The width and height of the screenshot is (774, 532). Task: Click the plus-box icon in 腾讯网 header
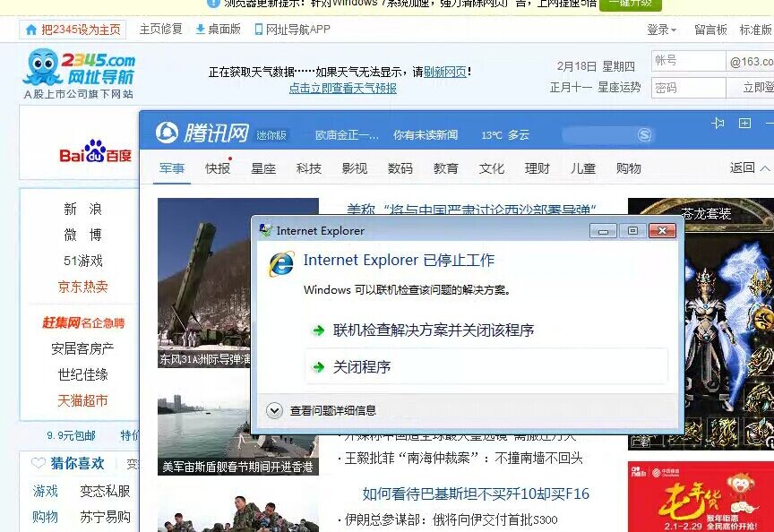click(x=744, y=123)
